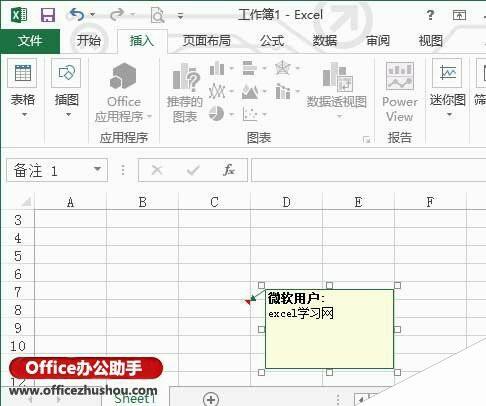Image resolution: width=486 pixels, height=406 pixels.
Task: Insert a pie chart icon
Action: click(x=217, y=114)
